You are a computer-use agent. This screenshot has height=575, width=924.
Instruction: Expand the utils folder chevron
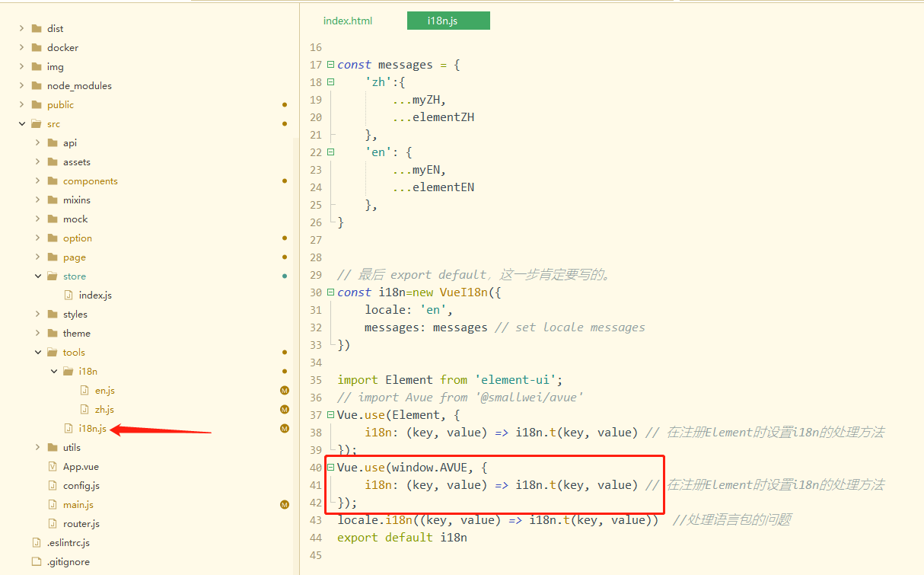[x=38, y=447]
